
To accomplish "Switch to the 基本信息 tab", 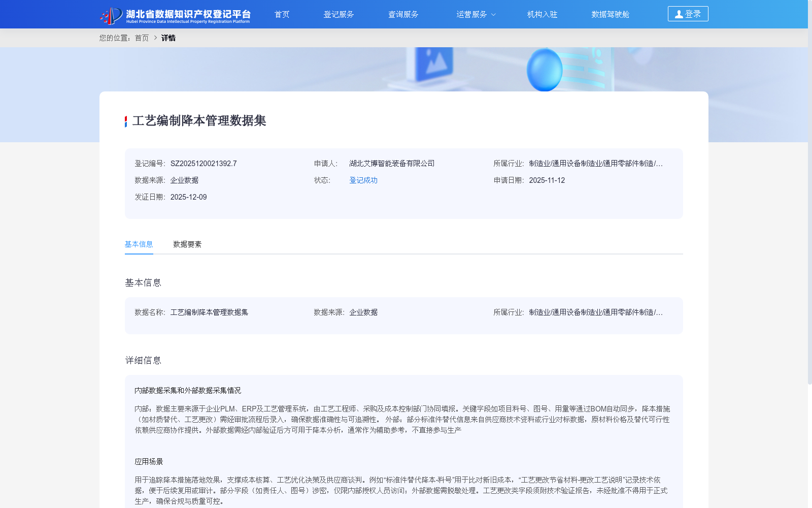I will [x=139, y=244].
